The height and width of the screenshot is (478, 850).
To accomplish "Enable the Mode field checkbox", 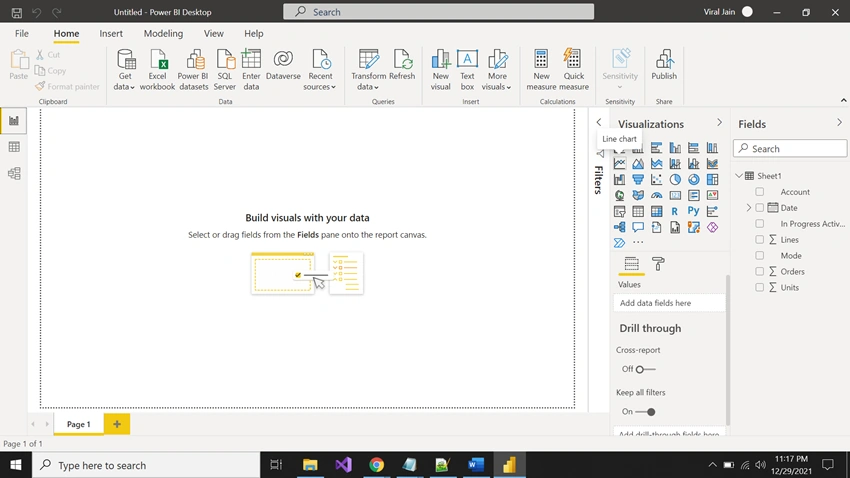I will [759, 255].
